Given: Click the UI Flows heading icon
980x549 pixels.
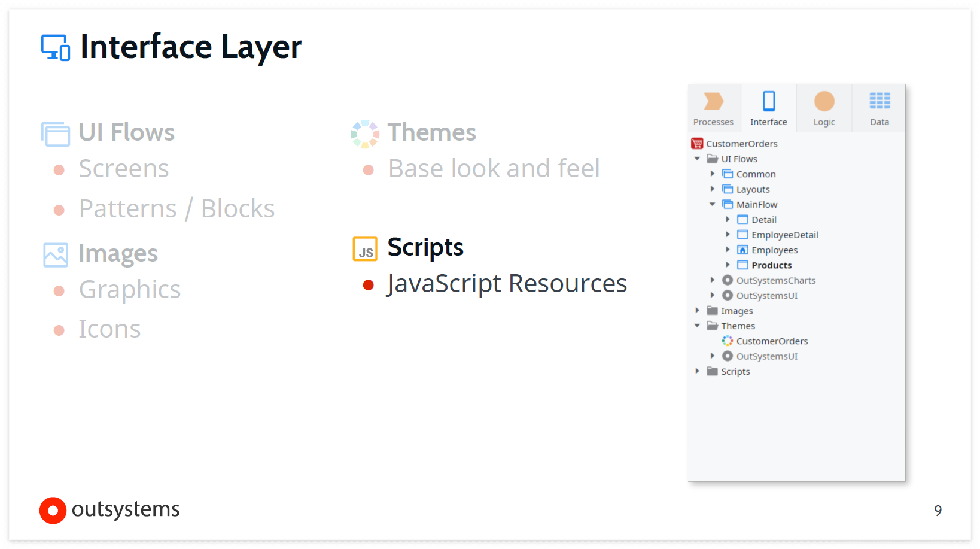Looking at the screenshot, I should tap(56, 134).
